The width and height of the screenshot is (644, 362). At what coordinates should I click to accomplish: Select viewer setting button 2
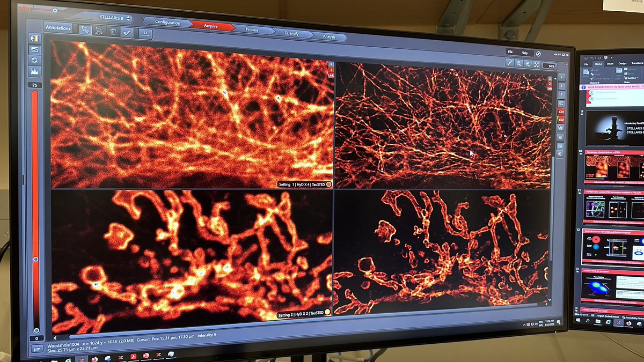561,94
